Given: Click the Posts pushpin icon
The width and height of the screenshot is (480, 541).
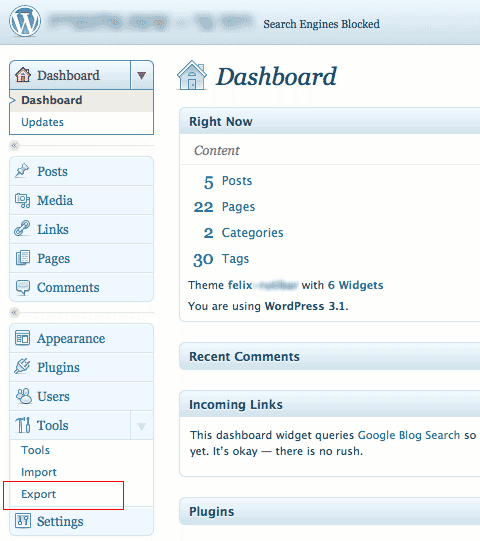Looking at the screenshot, I should 22,170.
